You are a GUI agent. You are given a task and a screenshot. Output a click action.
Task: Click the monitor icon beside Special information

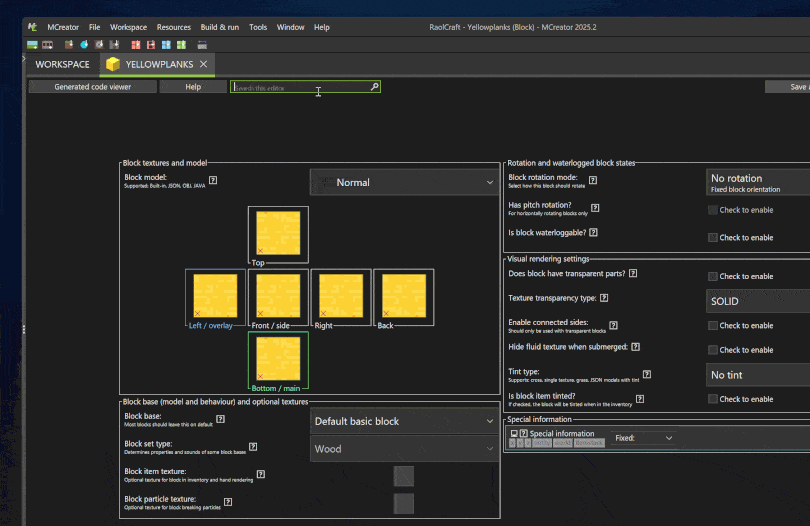point(514,434)
